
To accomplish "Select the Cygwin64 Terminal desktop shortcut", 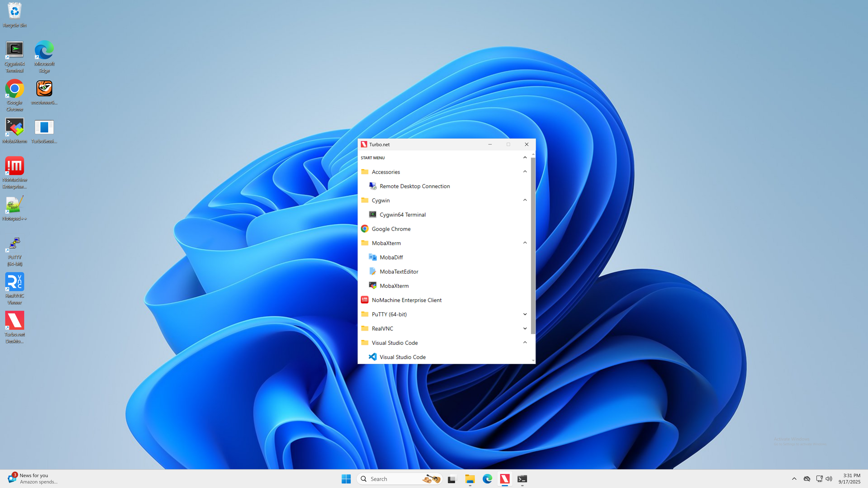I will click(x=14, y=57).
